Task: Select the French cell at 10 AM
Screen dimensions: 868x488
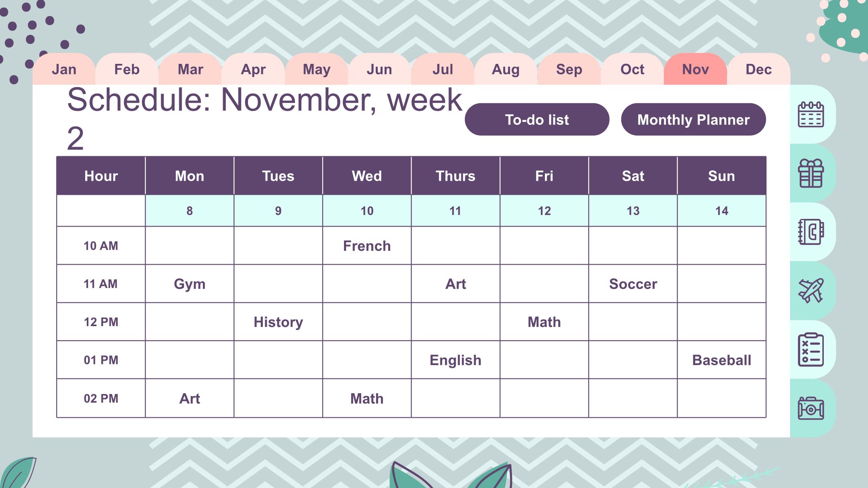Action: [367, 245]
